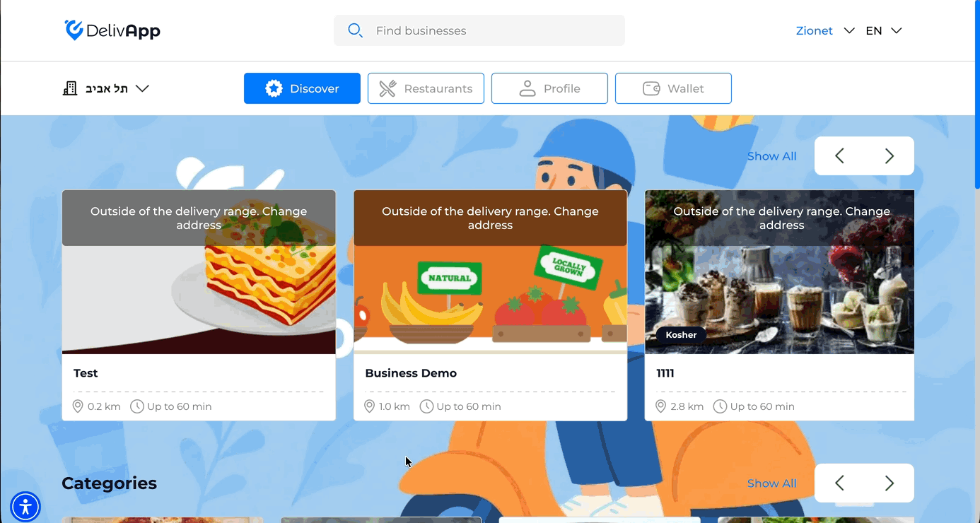The height and width of the screenshot is (523, 980).
Task: Click the location pin beside 0.2 km
Action: (78, 406)
